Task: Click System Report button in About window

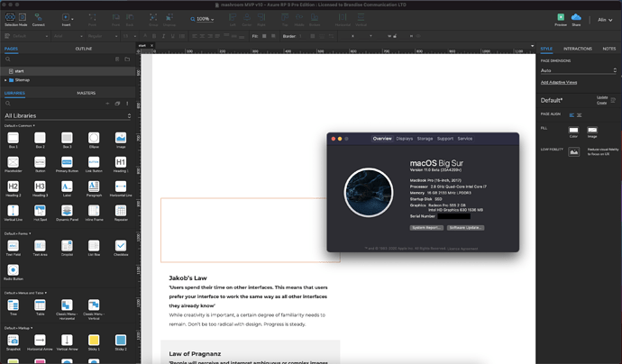Action: 426,228
